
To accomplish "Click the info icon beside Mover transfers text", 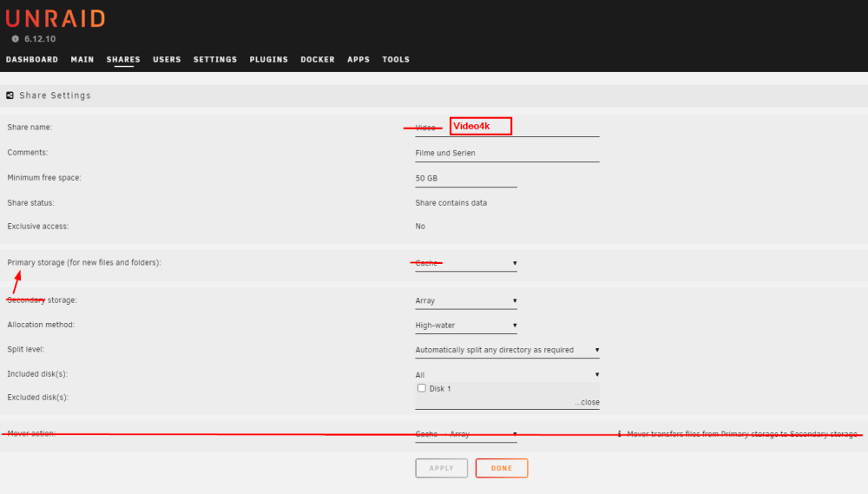I will [620, 433].
